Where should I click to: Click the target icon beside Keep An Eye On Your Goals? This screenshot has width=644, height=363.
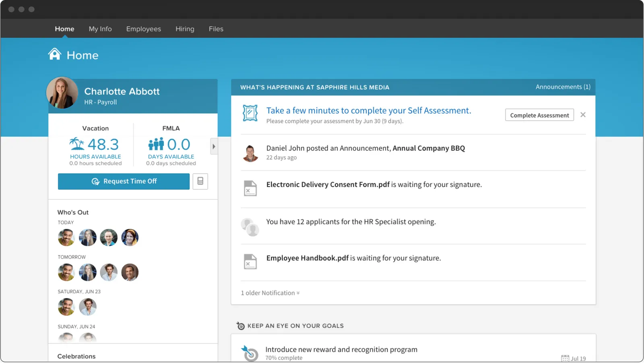coord(240,326)
